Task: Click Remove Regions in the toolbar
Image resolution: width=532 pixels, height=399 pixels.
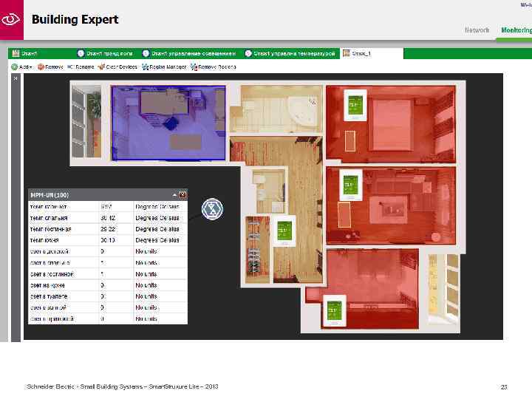Action: click(x=214, y=66)
